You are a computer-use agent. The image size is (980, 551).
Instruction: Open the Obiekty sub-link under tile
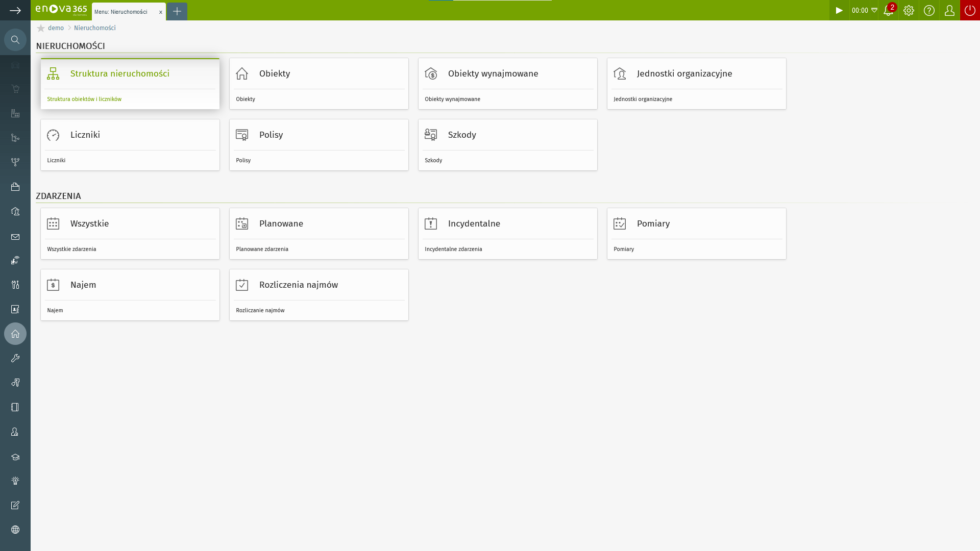(246, 99)
